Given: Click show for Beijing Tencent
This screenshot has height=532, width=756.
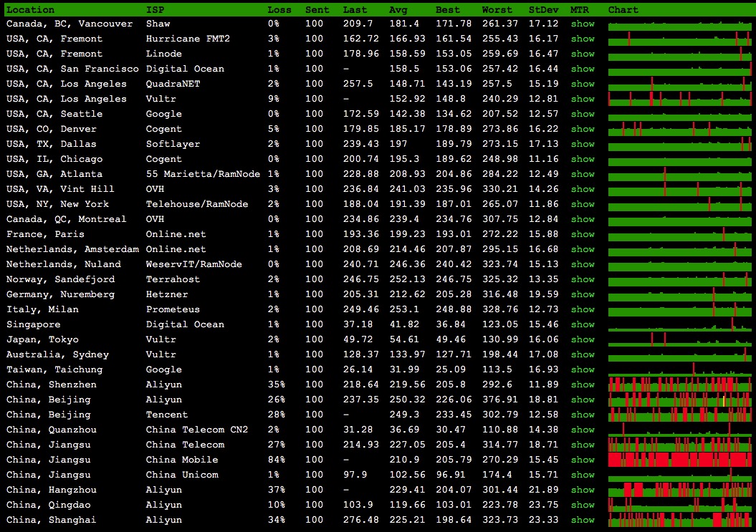Looking at the screenshot, I should (x=583, y=415).
